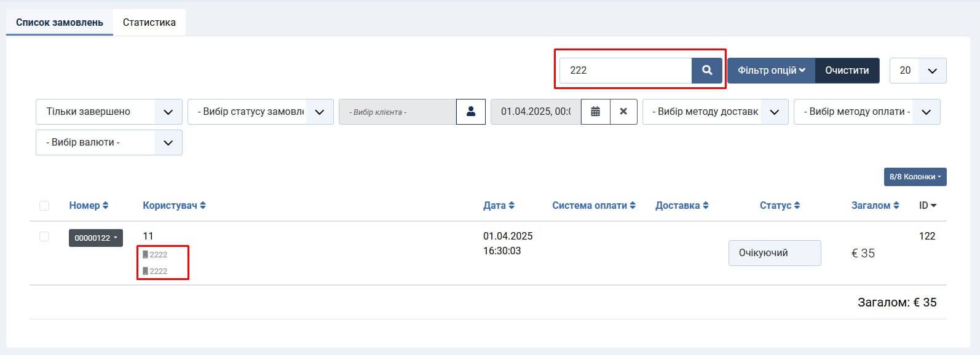Toggle the Фільтр опцій button
This screenshot has width=980, height=355.
click(x=771, y=71)
